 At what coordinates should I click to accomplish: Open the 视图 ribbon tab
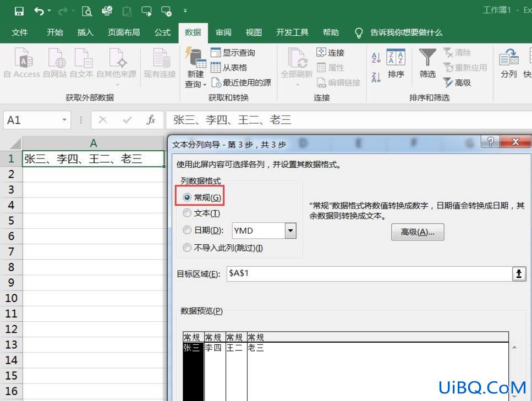[x=254, y=32]
